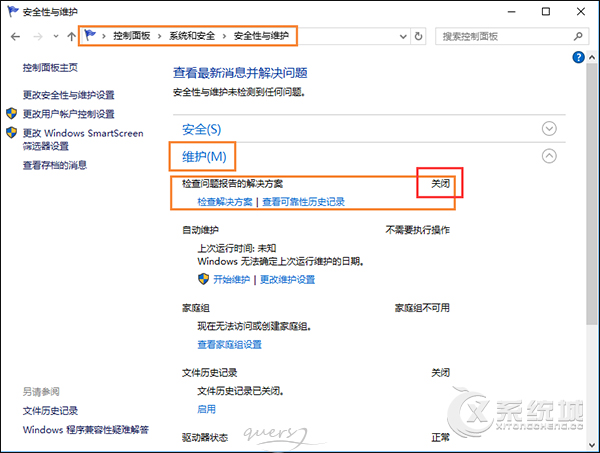This screenshot has height=453, width=600.
Task: Collapse 维护 section with its up chevron
Action: pyautogui.click(x=549, y=156)
